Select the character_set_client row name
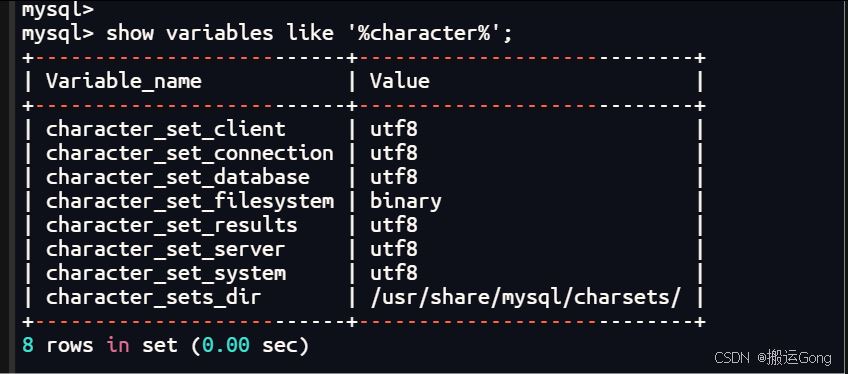 [x=165, y=130]
